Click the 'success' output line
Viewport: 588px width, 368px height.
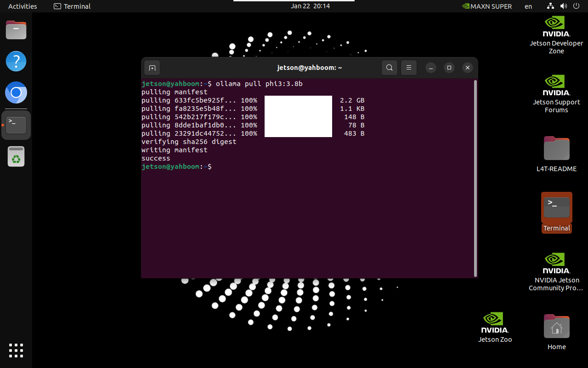click(156, 158)
